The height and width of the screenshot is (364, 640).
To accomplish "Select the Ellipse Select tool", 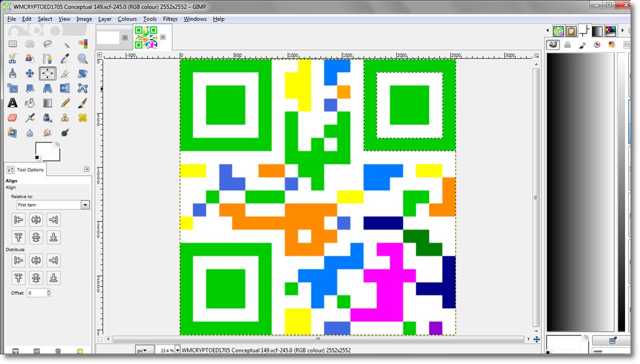I will click(x=30, y=44).
